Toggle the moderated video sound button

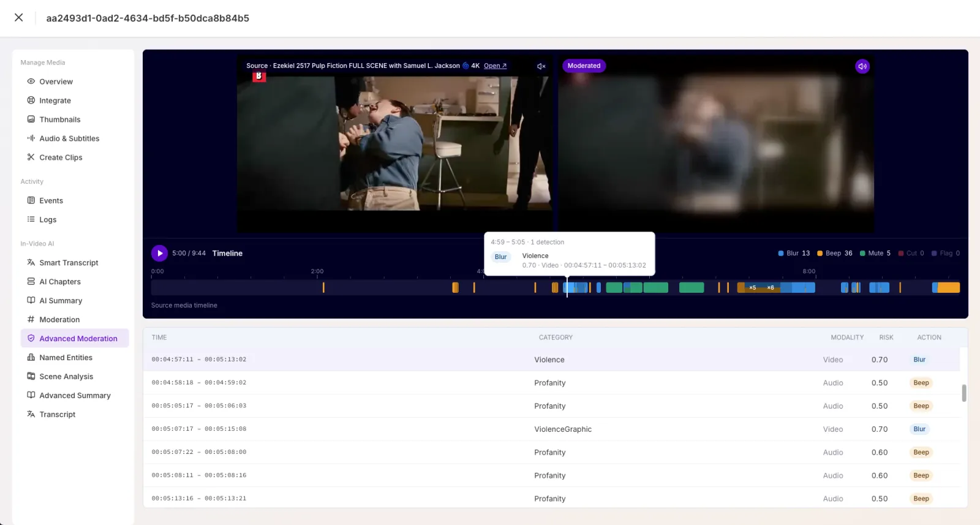point(862,66)
